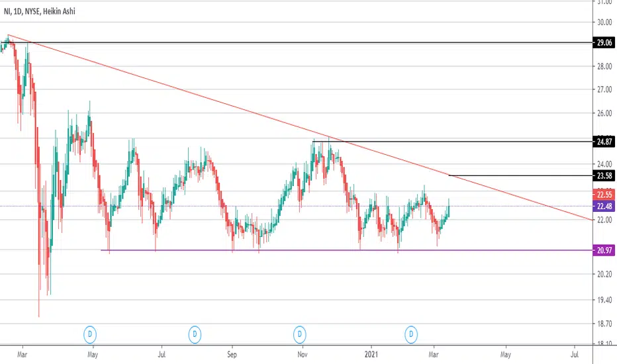The width and height of the screenshot is (617, 364).
Task: Click the 24.00 price axis value
Action: (604, 164)
